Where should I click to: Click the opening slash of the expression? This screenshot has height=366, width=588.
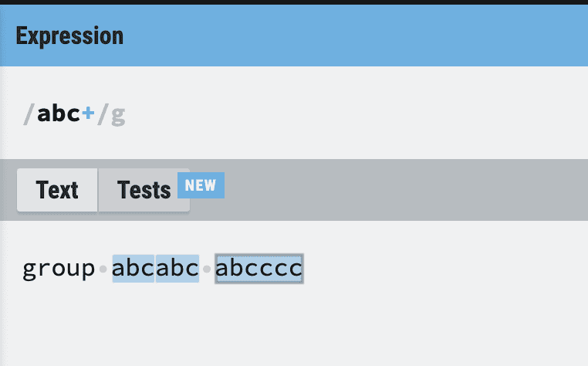pos(29,114)
